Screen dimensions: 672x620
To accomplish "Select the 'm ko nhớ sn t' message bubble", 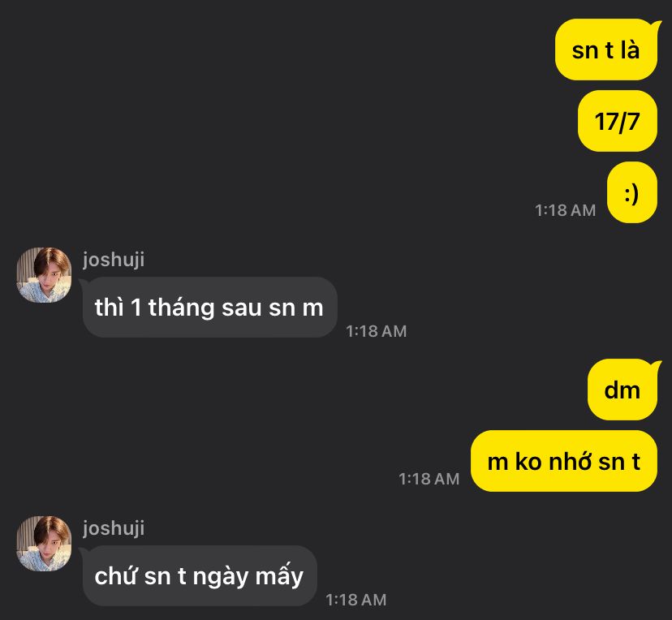I will tap(564, 461).
